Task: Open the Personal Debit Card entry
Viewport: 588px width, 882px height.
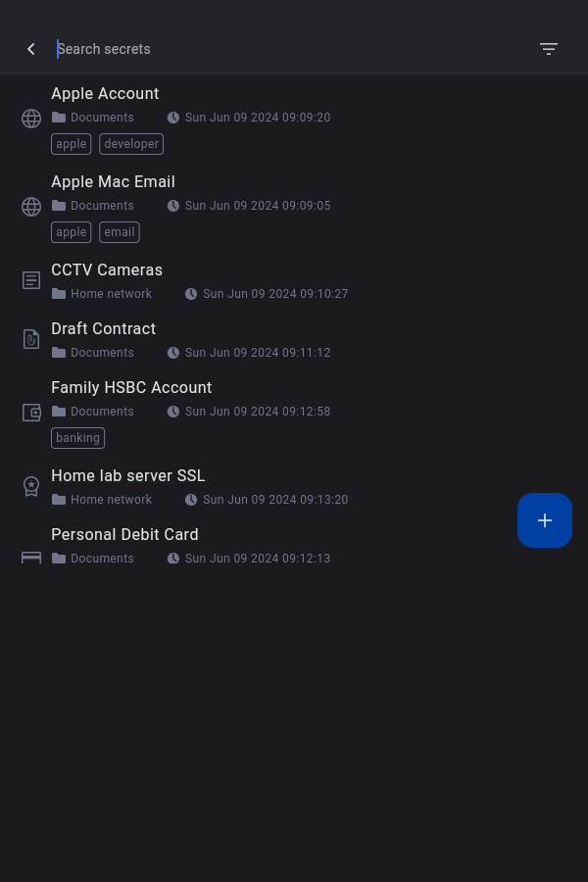Action: [x=125, y=535]
